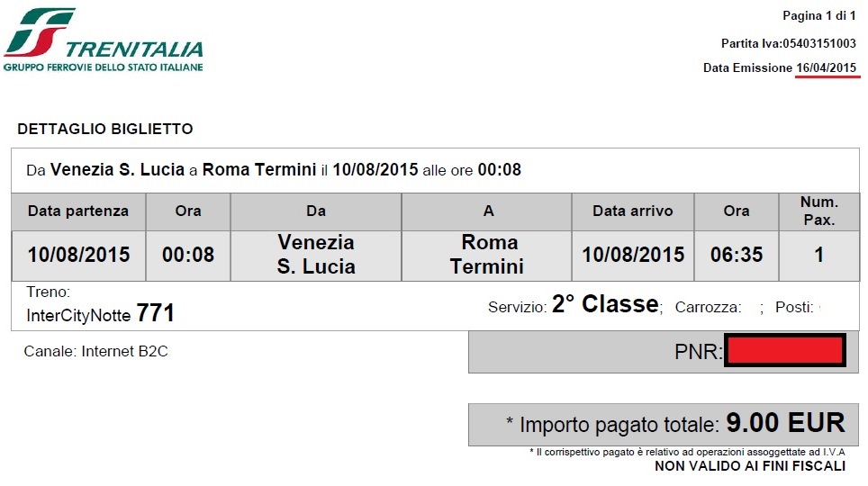Image resolution: width=868 pixels, height=486 pixels.
Task: Click the DETTAGLIO BIGLIETTO heading
Action: (x=105, y=129)
